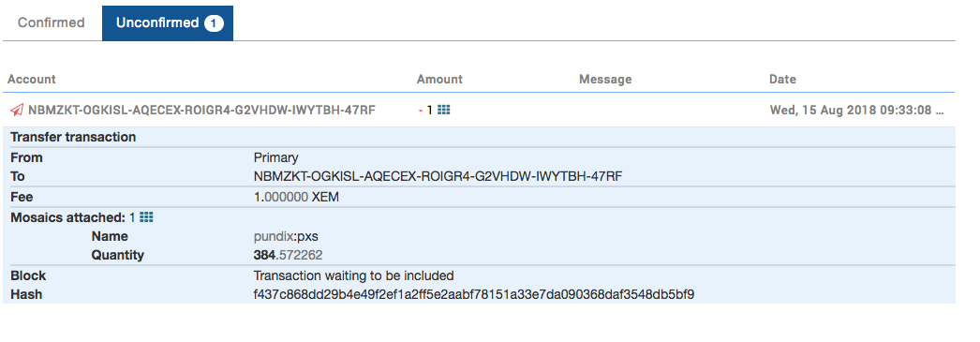This screenshot has width=980, height=342.
Task: Click the quantity value 384.572262
Action: pyautogui.click(x=289, y=255)
